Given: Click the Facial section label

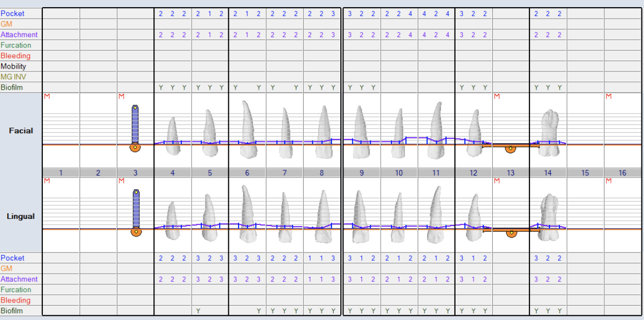Looking at the screenshot, I should pos(21,131).
